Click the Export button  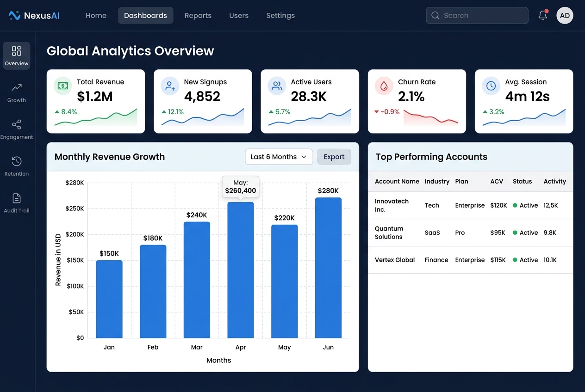pos(334,157)
